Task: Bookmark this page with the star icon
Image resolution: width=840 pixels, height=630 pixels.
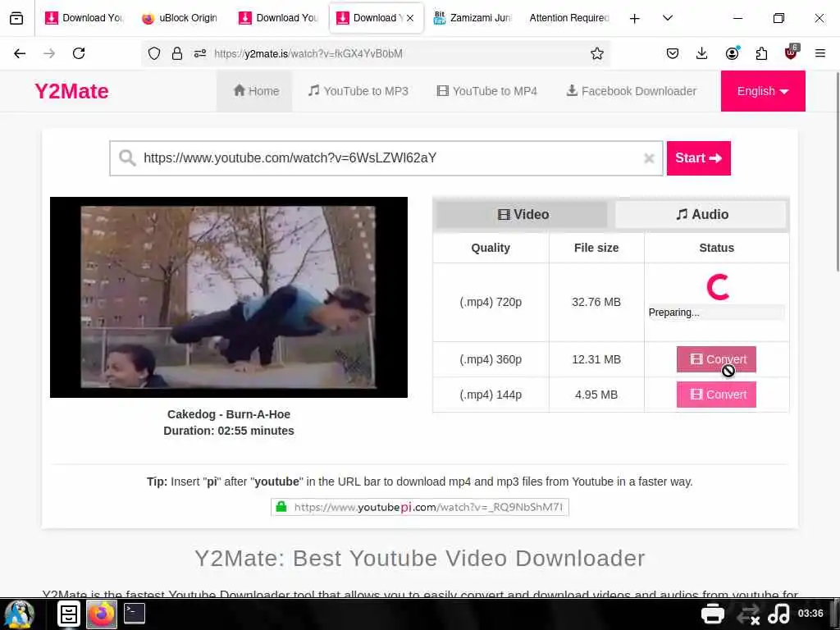Action: (x=597, y=53)
